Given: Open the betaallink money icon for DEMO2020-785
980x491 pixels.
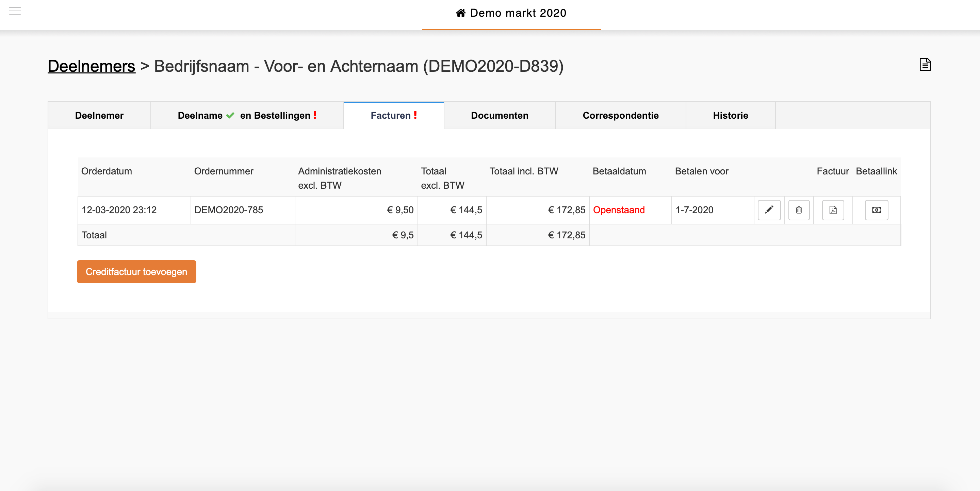Looking at the screenshot, I should tap(877, 210).
